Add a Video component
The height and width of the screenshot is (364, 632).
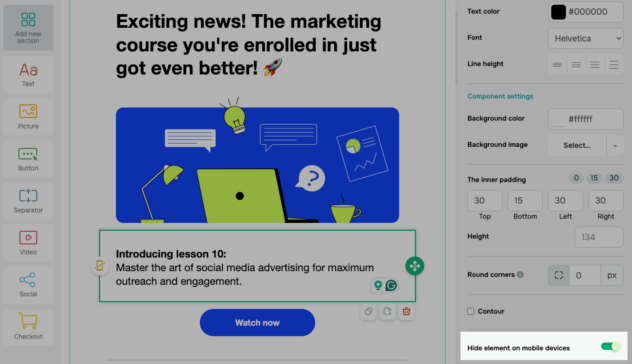tap(28, 243)
